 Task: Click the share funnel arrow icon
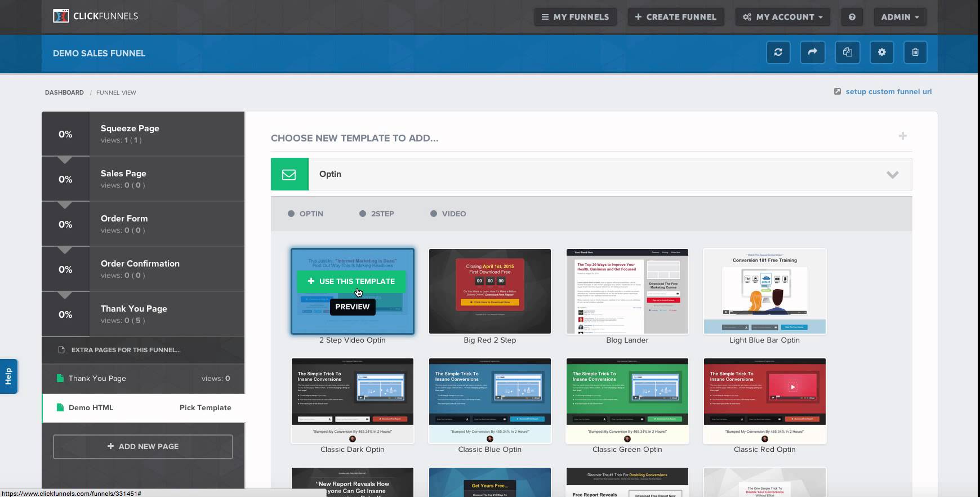click(813, 52)
